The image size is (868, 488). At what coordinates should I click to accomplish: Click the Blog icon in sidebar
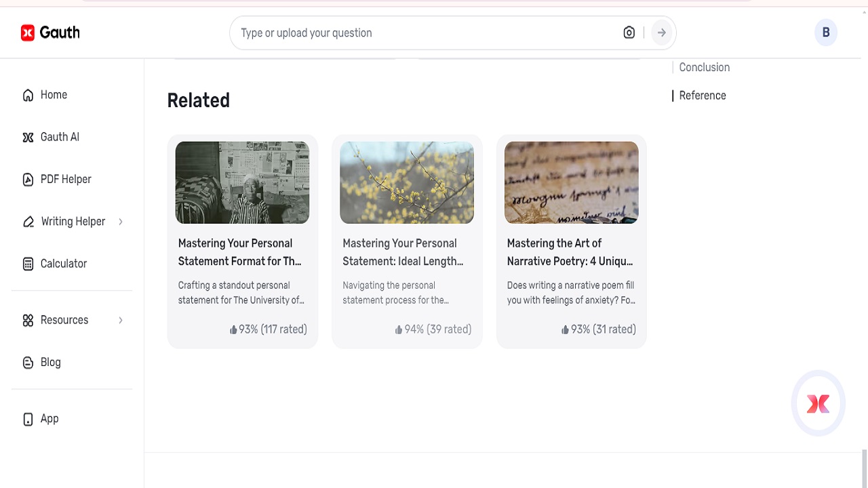28,363
